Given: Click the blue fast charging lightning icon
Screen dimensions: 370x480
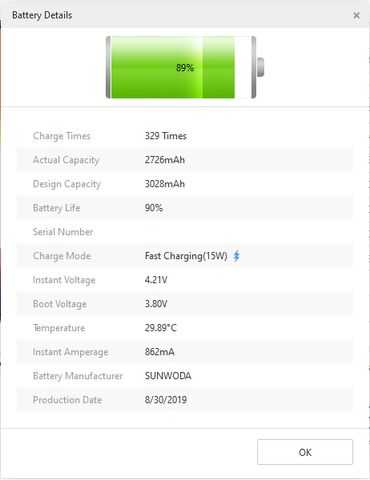Looking at the screenshot, I should [236, 256].
